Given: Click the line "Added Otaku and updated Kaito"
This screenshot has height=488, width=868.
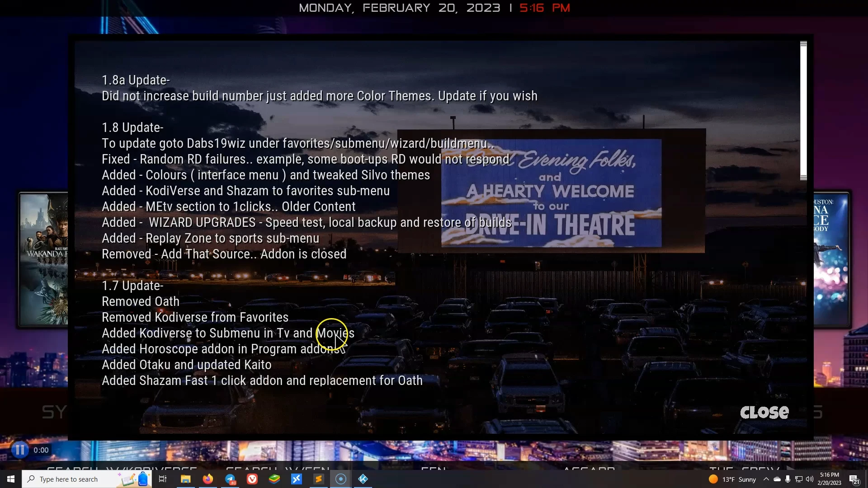Looking at the screenshot, I should pos(187,365).
